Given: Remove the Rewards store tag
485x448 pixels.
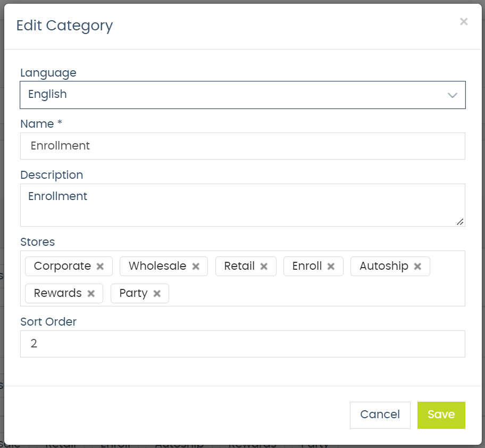Looking at the screenshot, I should click(91, 293).
